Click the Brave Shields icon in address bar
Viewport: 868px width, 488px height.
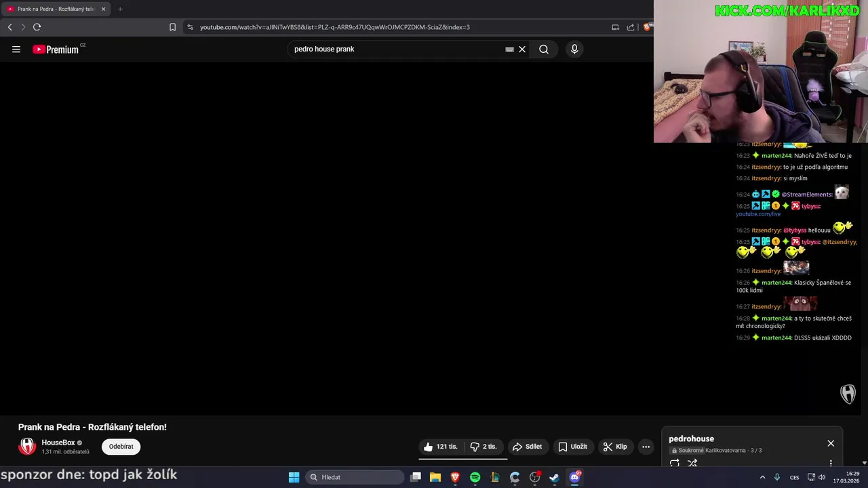coord(648,27)
